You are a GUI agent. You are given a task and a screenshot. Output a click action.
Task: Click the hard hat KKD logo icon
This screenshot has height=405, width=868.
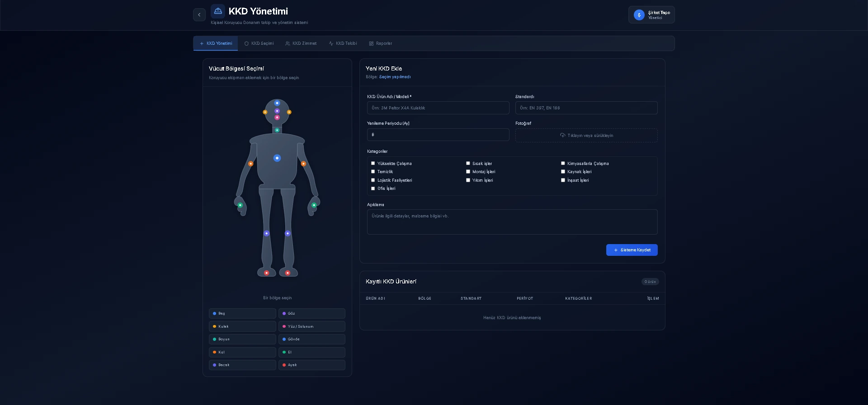(218, 11)
